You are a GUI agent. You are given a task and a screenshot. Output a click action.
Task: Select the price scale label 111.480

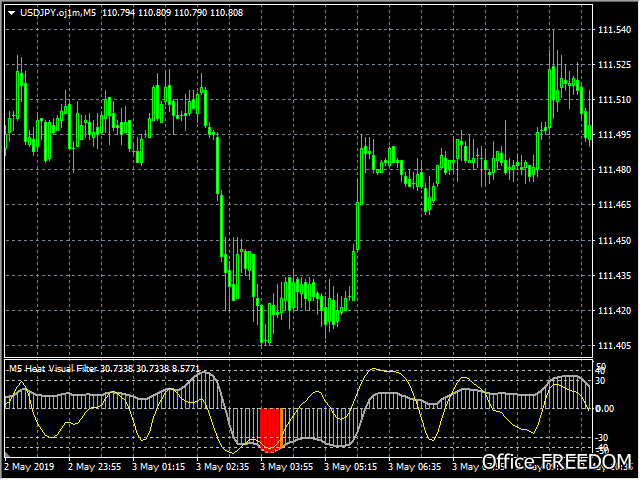pyautogui.click(x=614, y=169)
